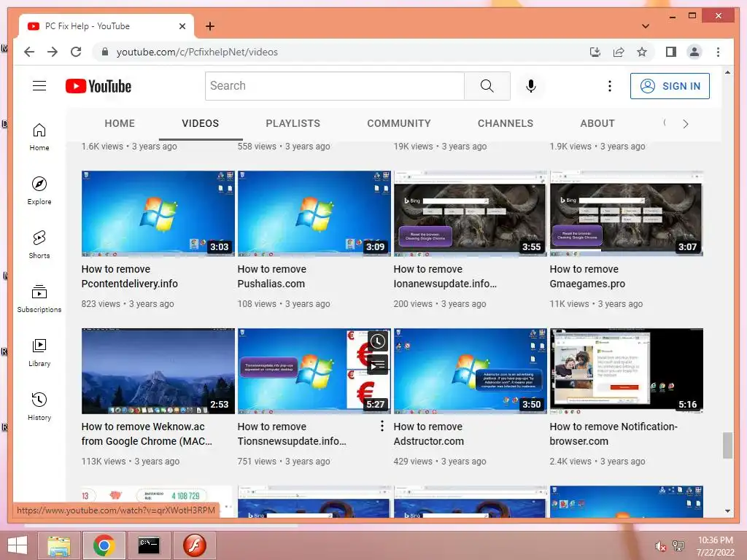Open Explore in the sidebar
747x560 pixels.
pos(39,191)
